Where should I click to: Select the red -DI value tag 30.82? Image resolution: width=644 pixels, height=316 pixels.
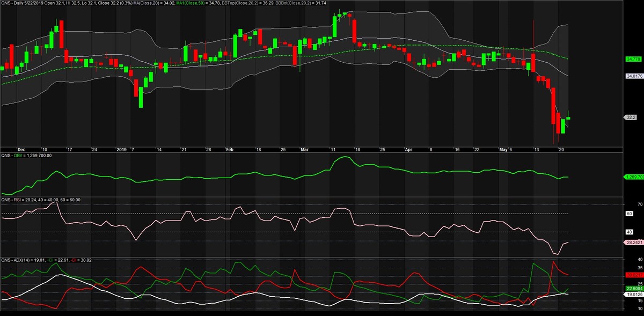coord(634,275)
